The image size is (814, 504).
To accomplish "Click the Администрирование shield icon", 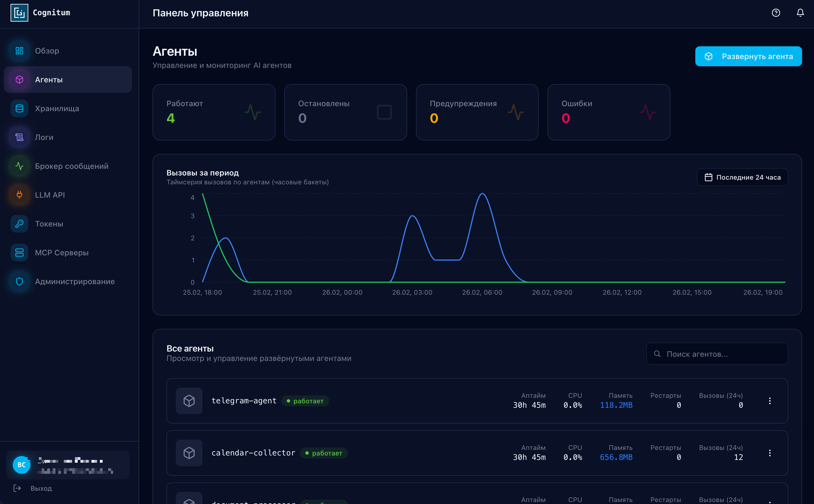I will click(x=19, y=281).
